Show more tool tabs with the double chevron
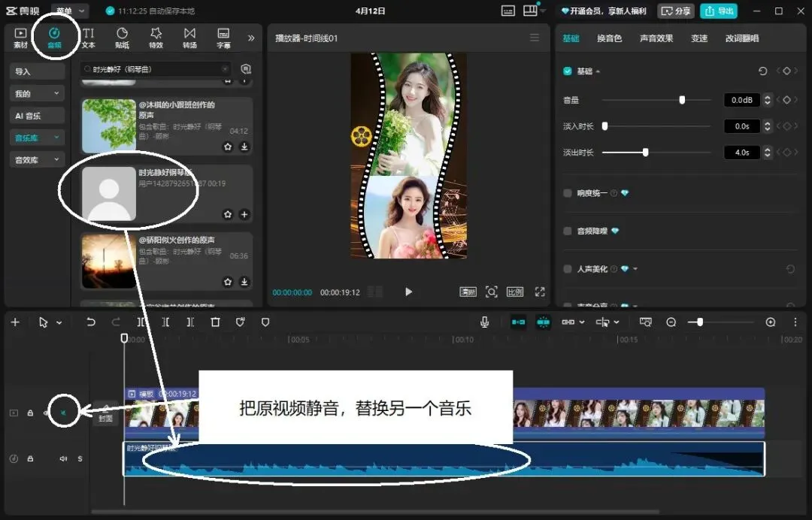 coord(251,38)
